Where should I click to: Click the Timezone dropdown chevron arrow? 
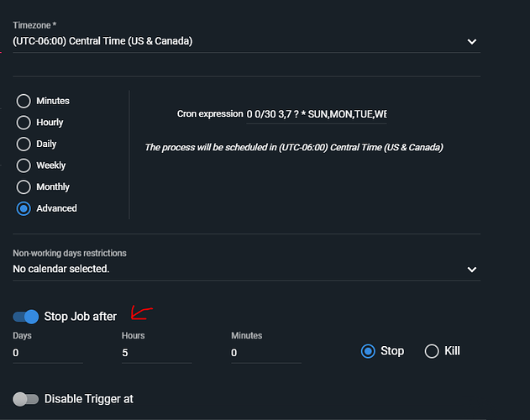coord(472,42)
